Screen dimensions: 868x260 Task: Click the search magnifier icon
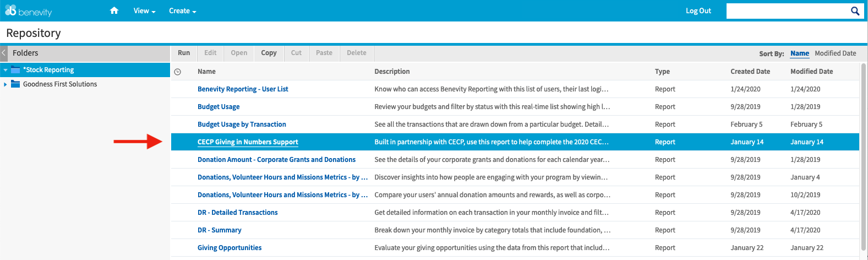click(x=855, y=11)
